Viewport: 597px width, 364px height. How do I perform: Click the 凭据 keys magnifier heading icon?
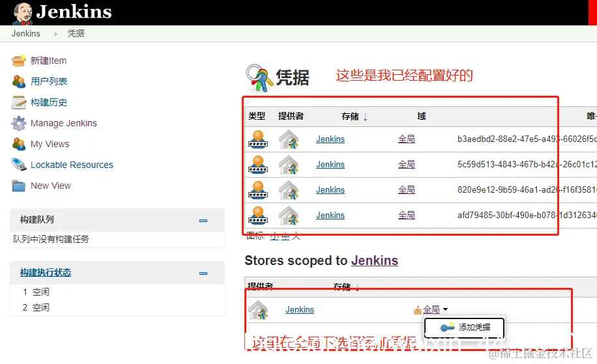click(259, 78)
